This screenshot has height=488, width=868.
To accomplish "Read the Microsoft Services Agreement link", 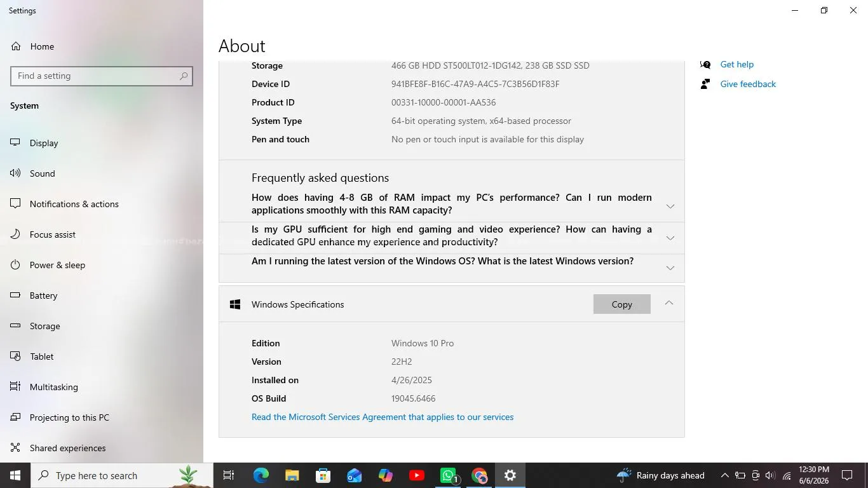I will [383, 417].
